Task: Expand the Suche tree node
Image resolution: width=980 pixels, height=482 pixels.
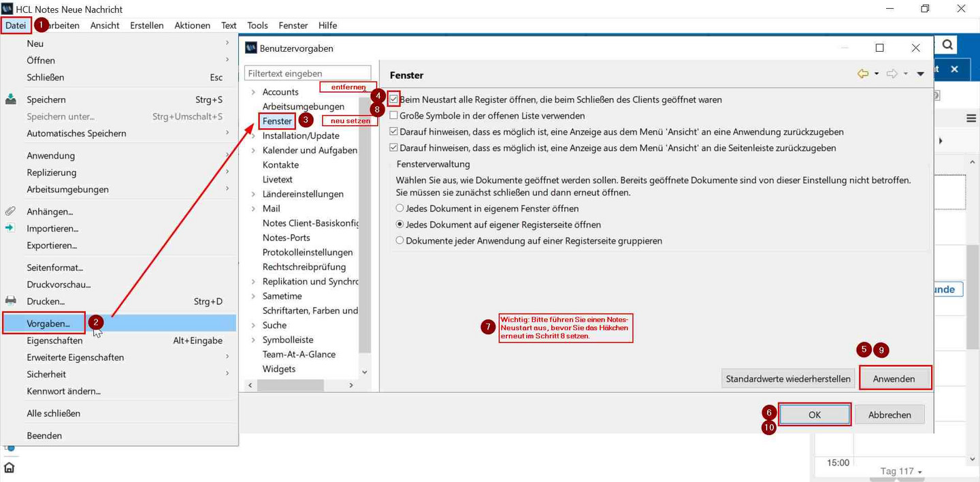Action: tap(253, 325)
